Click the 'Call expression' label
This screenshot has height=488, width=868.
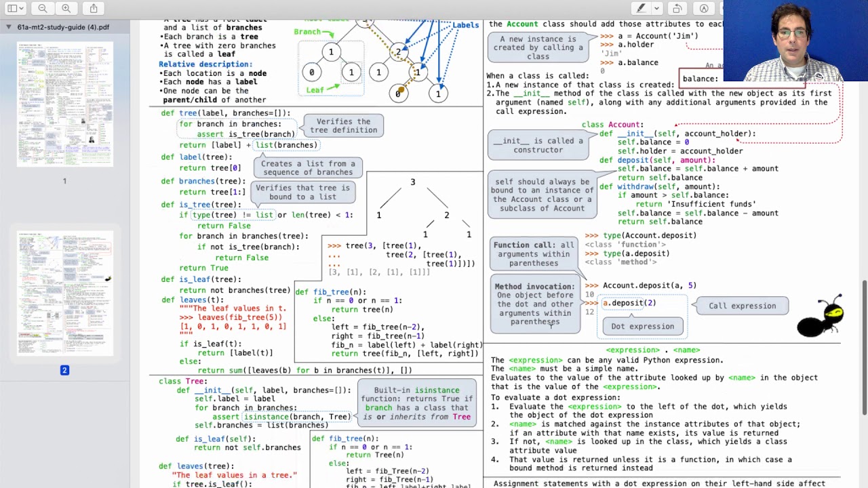click(x=742, y=306)
